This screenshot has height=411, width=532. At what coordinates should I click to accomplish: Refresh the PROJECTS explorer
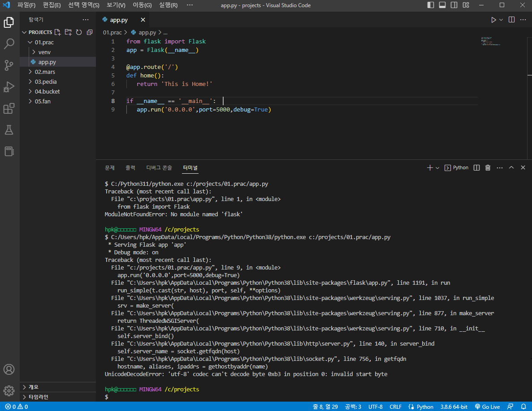[x=79, y=32]
